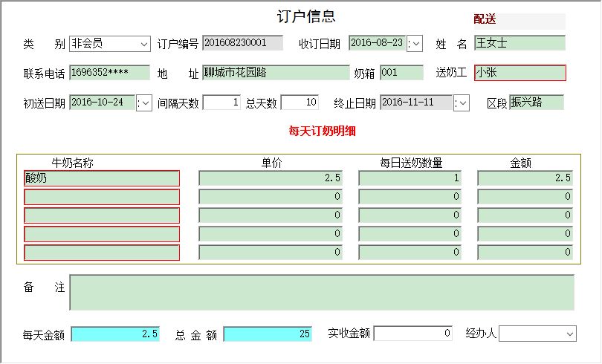This screenshot has width=602, height=364.
Task: Open the 类别 member type dropdown
Action: pos(143,44)
